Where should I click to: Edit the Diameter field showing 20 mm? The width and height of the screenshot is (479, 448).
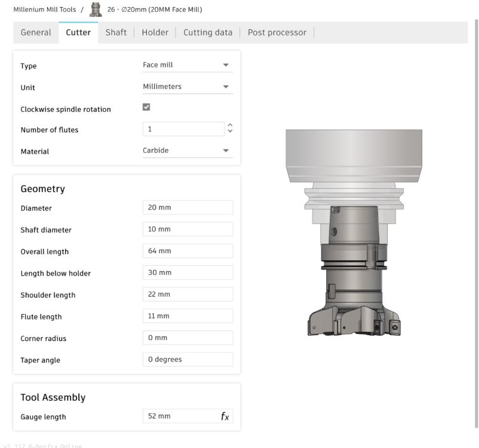(x=188, y=207)
